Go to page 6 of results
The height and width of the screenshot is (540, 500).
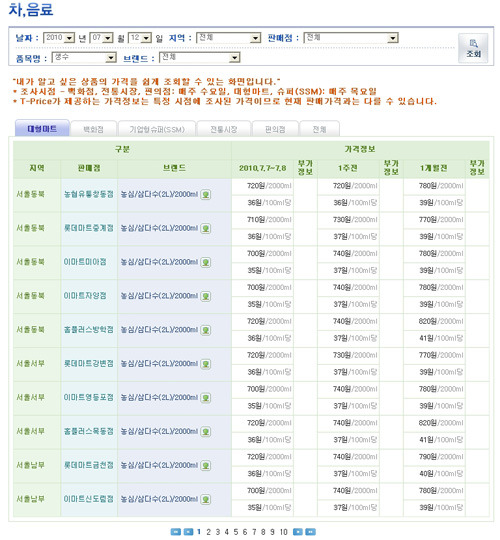[245, 532]
